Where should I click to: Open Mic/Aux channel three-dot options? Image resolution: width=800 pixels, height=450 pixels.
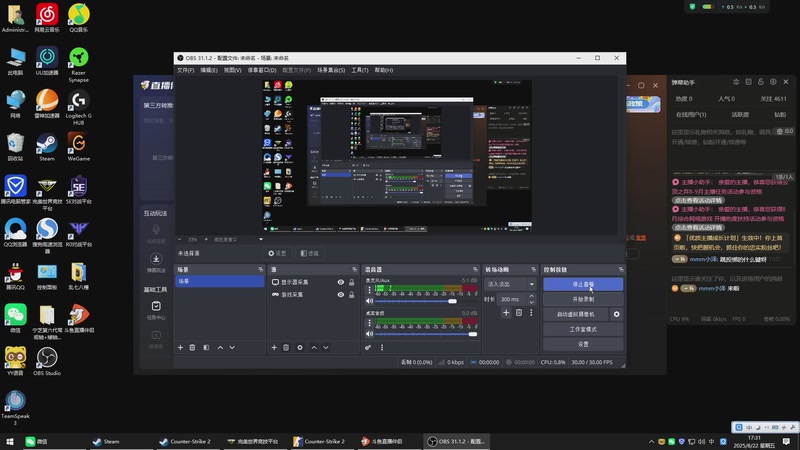pos(369,290)
